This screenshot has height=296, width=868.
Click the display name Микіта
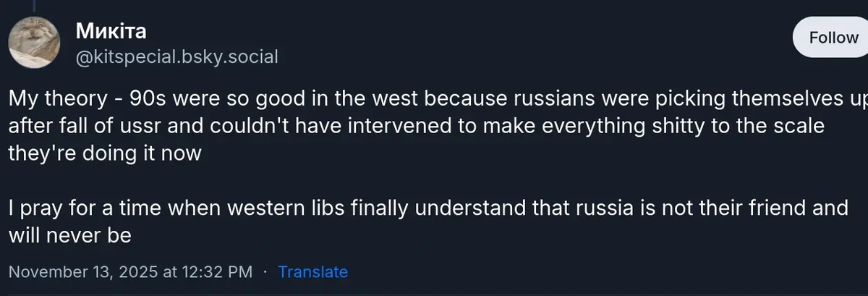[x=111, y=32]
